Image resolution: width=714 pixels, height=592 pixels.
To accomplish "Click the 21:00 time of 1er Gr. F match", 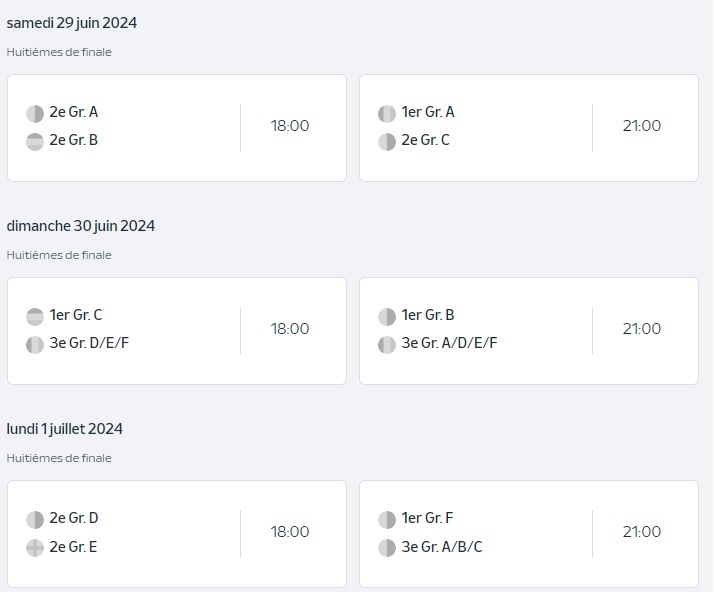I will point(642,531).
